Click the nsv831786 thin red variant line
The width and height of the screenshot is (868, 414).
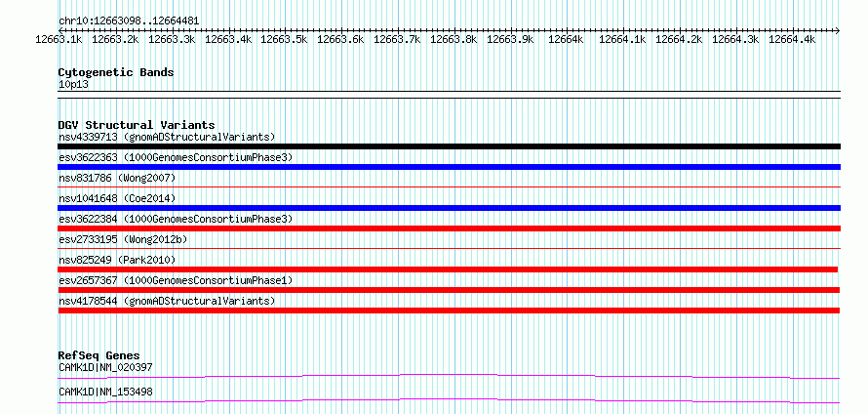coord(449,187)
